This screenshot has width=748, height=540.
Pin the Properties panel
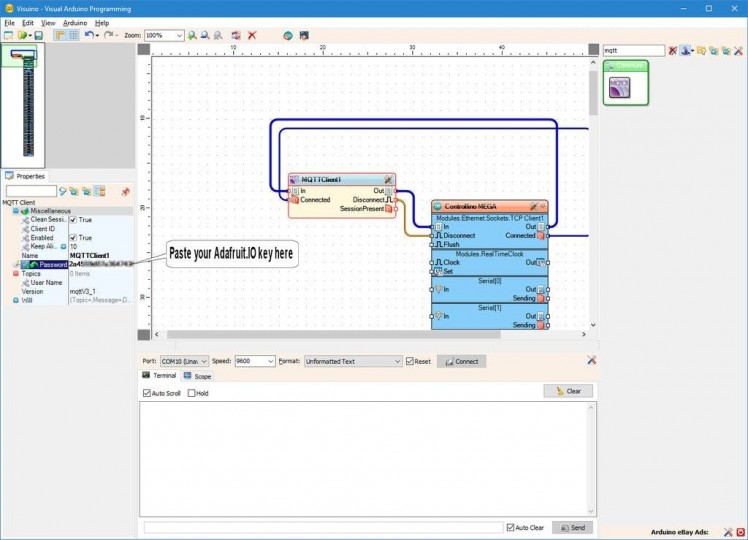coord(125,191)
